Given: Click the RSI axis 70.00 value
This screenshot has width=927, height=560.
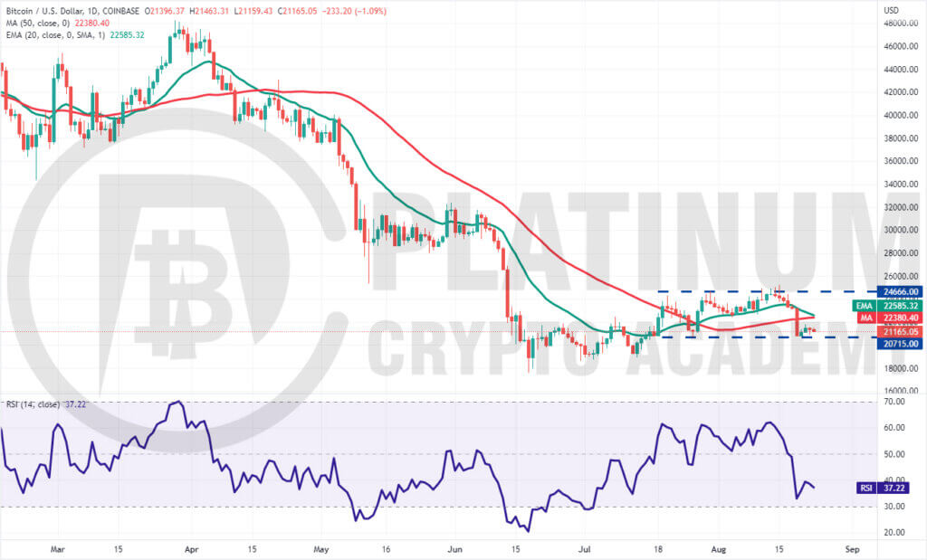Looking at the screenshot, I should pyautogui.click(x=894, y=402).
